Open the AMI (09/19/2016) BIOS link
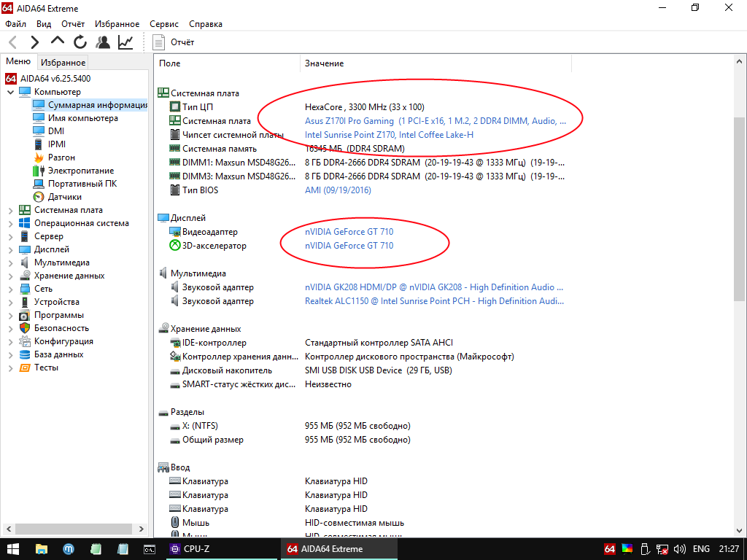Image resolution: width=747 pixels, height=560 pixels. [338, 190]
